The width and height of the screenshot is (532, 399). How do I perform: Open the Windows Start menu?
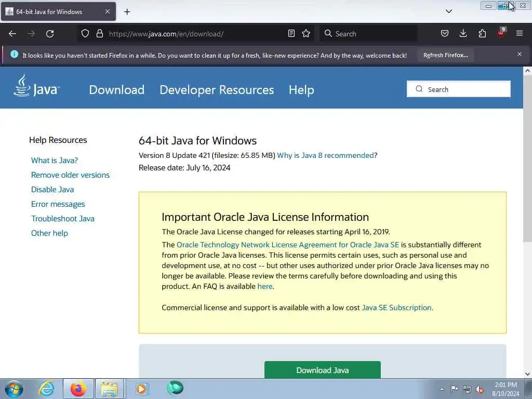pyautogui.click(x=14, y=389)
